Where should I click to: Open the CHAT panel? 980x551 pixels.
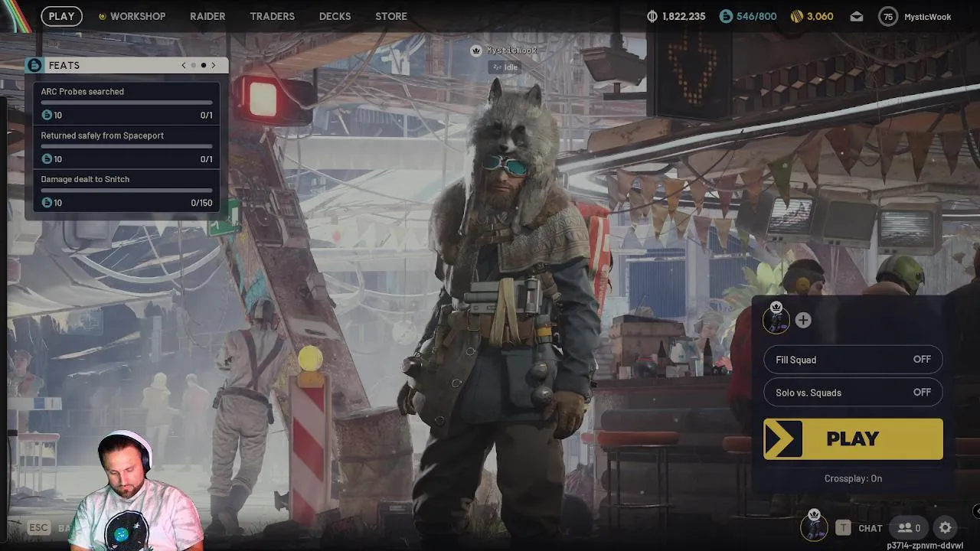click(871, 528)
